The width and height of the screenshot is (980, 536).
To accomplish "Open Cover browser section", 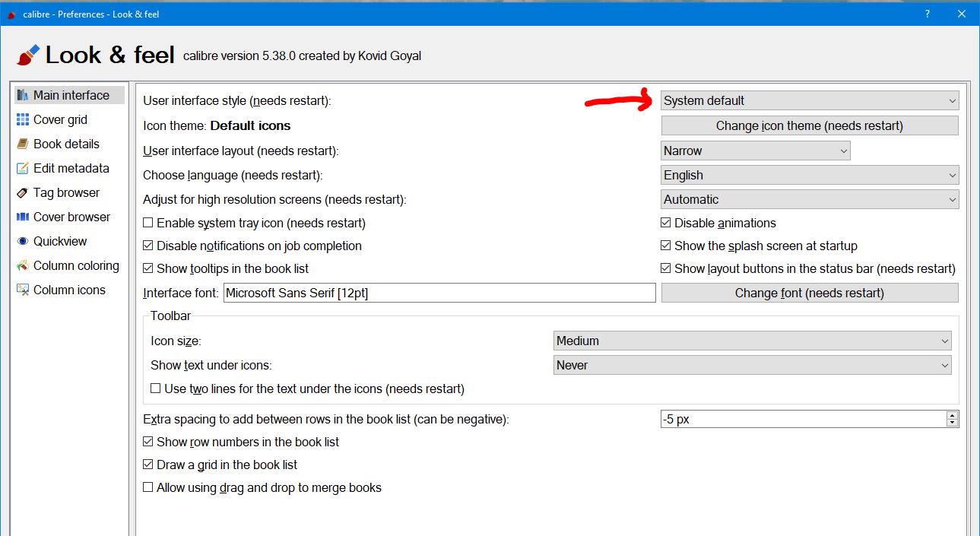I will point(69,217).
